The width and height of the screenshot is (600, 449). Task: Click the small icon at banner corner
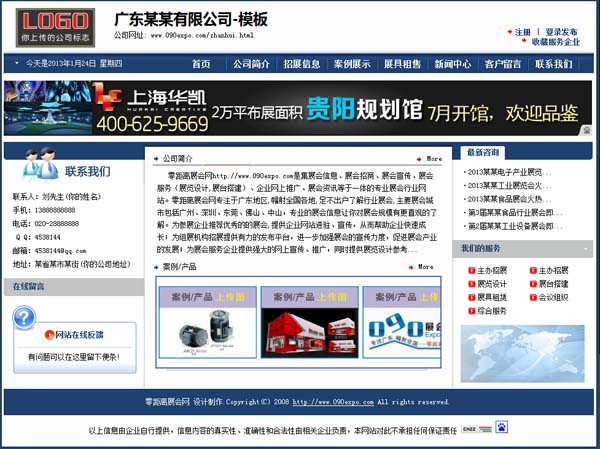point(587,131)
